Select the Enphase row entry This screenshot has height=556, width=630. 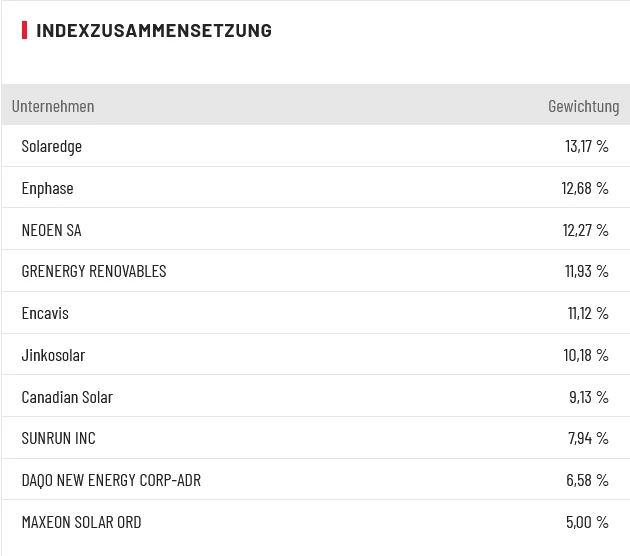click(x=48, y=188)
